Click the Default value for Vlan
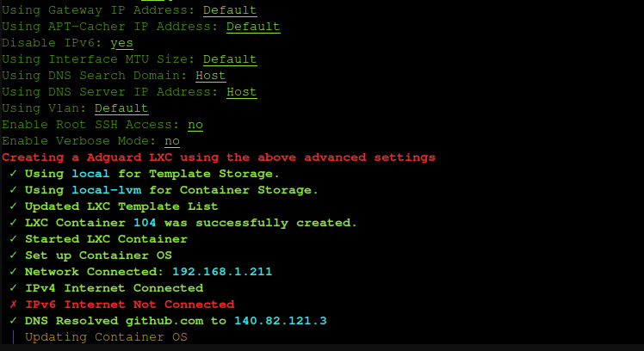 click(x=121, y=108)
